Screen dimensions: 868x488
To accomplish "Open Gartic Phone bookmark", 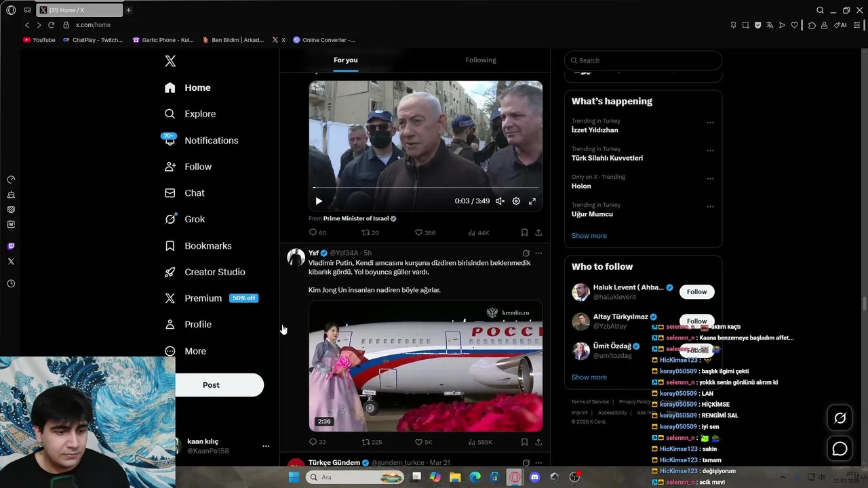I will pos(163,40).
